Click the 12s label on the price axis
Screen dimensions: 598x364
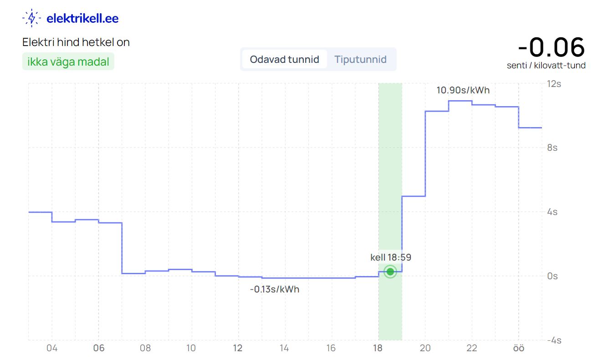(x=553, y=84)
